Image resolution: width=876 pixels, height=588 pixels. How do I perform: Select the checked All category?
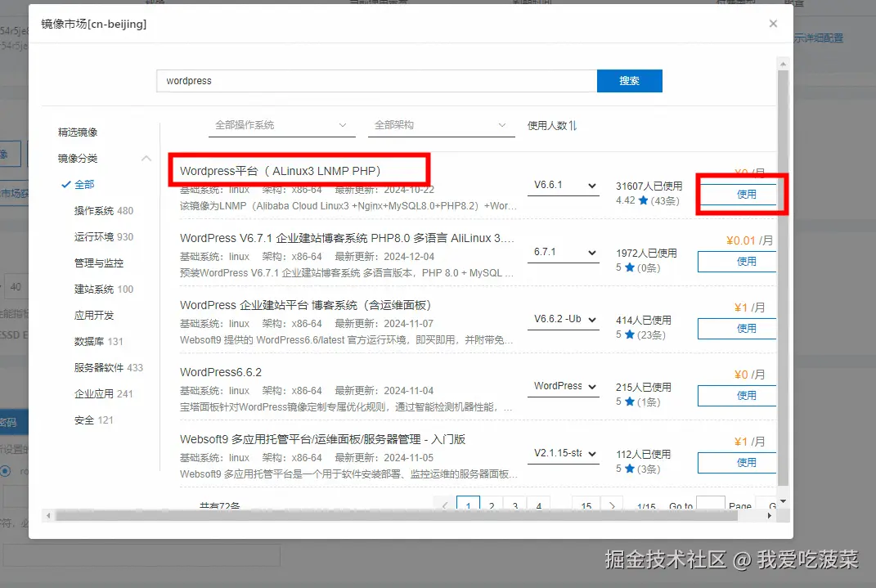[x=79, y=184]
